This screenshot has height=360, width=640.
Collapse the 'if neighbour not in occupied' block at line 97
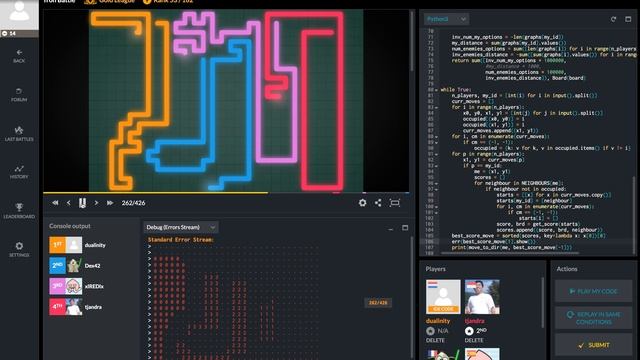coord(436,189)
